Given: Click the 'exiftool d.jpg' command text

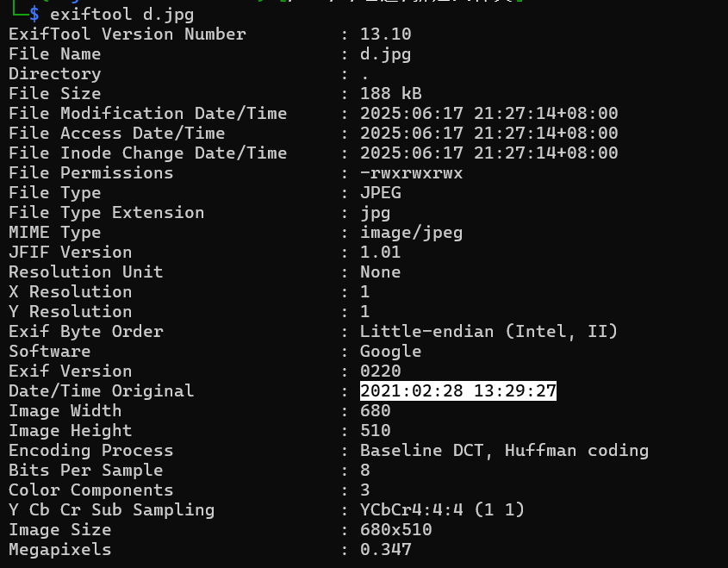Looking at the screenshot, I should (x=121, y=15).
